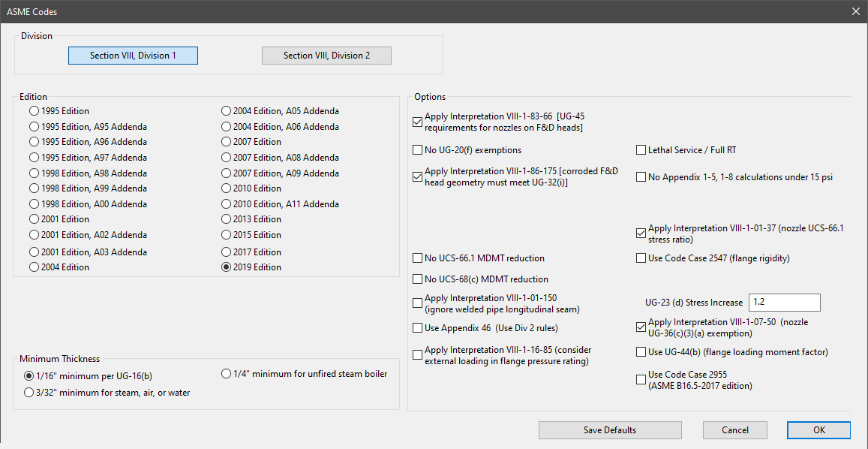Viewport: 868px width, 449px height.
Task: Confirm with the OK button
Action: click(x=818, y=430)
